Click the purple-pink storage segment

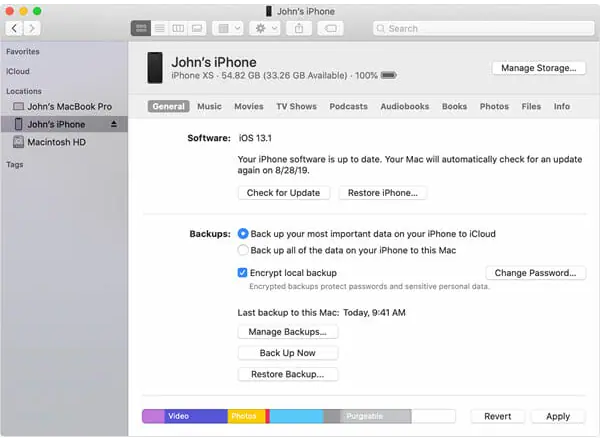pos(153,416)
